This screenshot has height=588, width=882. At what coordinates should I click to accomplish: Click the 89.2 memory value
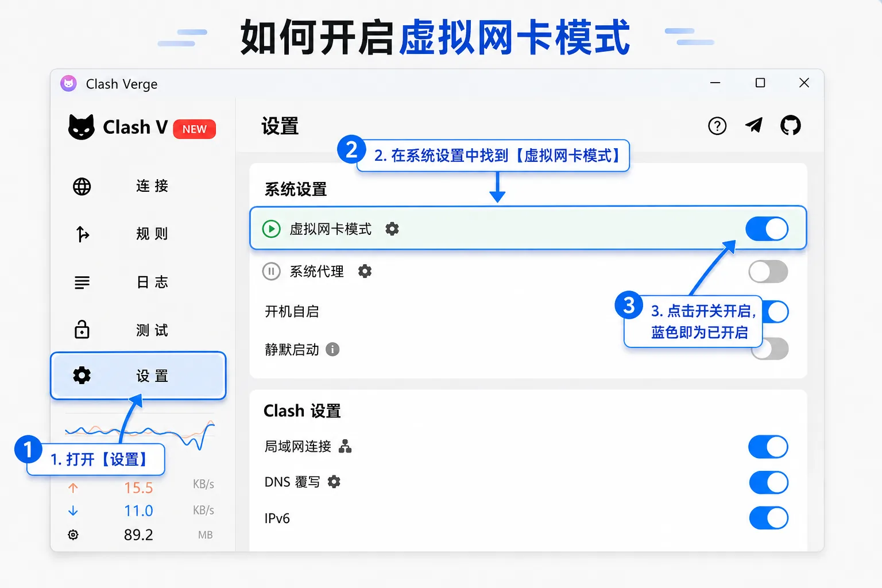(x=138, y=535)
